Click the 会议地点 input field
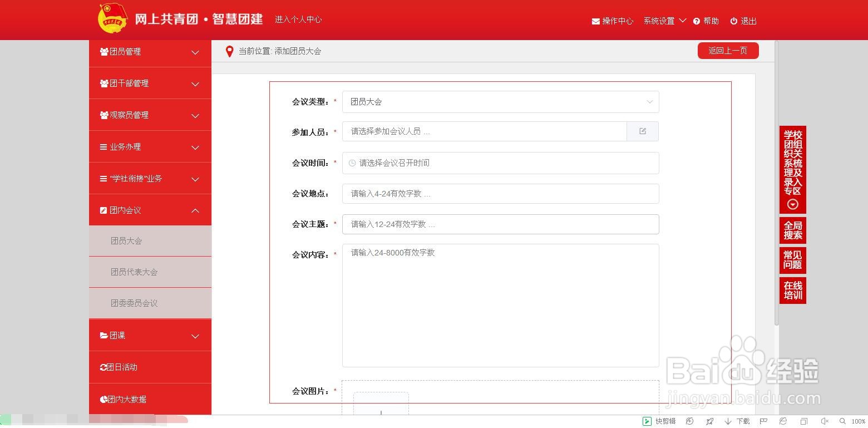This screenshot has width=868, height=428. click(500, 193)
